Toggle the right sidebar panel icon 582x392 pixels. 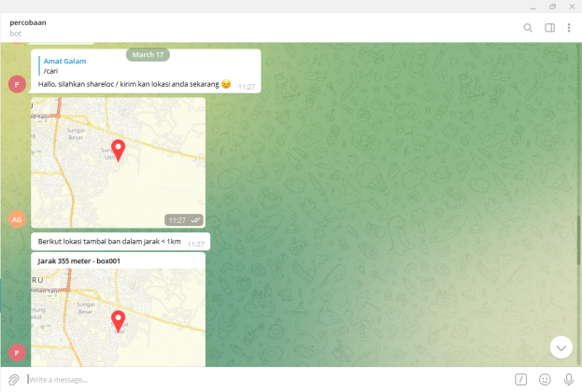click(x=549, y=28)
